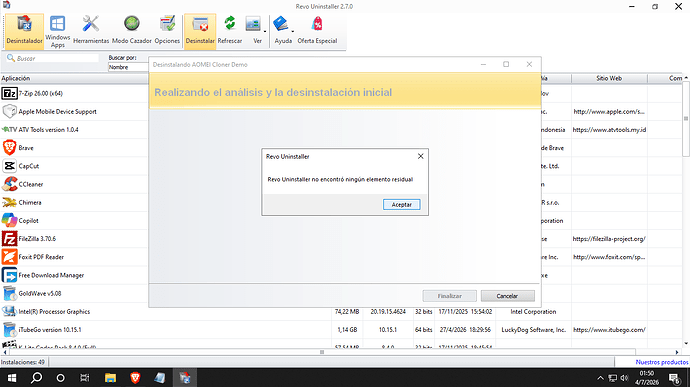Open the Herramientas tools icon
Image resolution: width=690 pixels, height=387 pixels.
pyautogui.click(x=91, y=30)
